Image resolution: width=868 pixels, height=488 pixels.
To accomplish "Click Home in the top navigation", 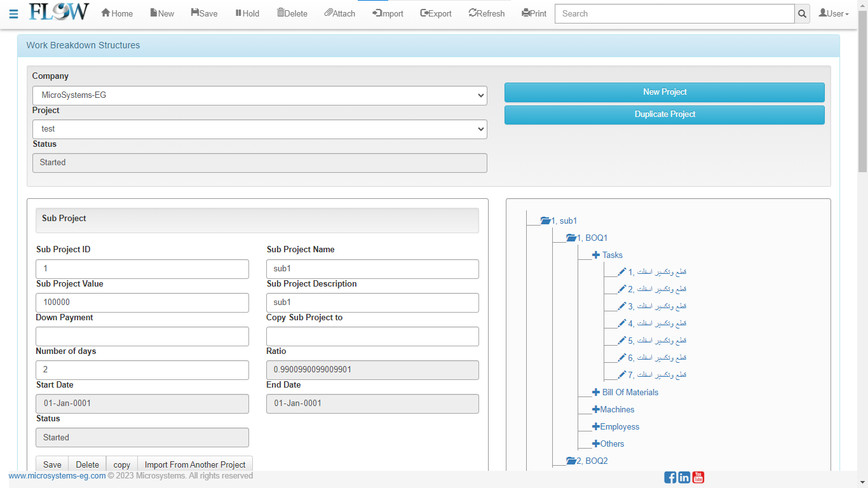I will pos(117,13).
